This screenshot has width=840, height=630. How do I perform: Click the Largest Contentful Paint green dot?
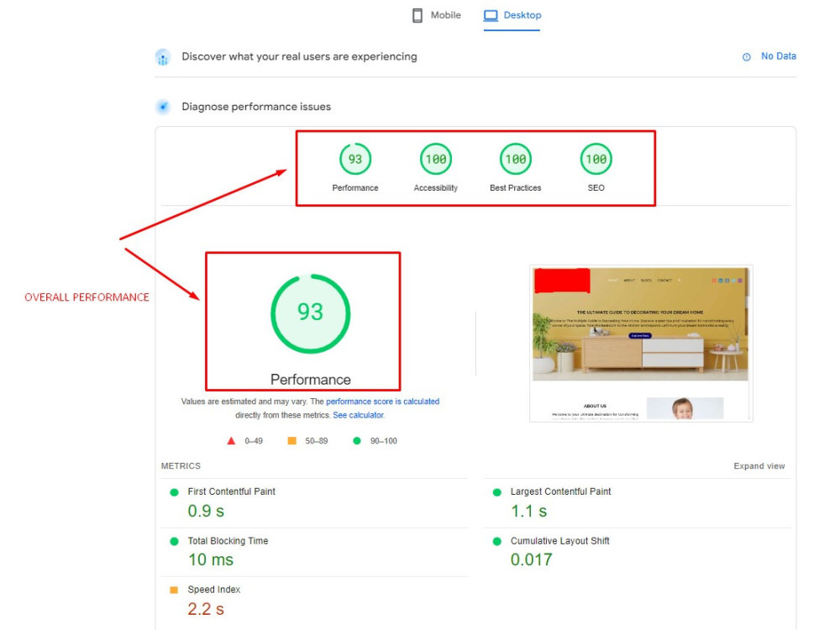(497, 492)
